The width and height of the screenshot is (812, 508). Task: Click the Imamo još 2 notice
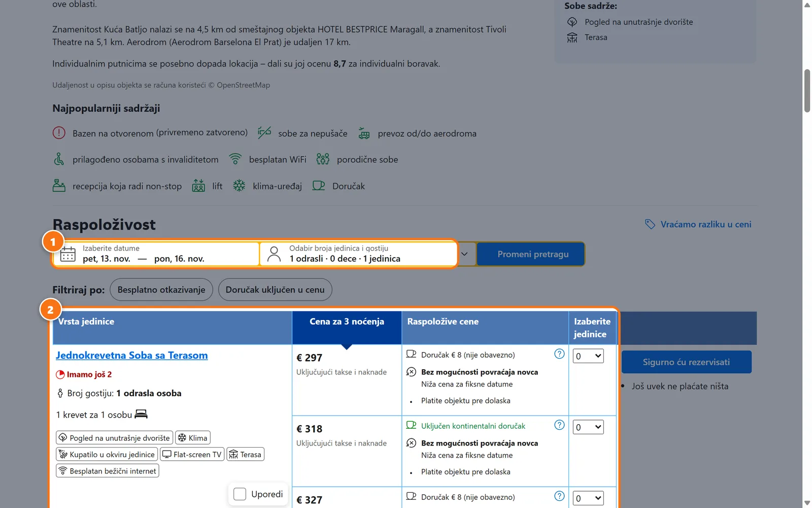tap(84, 374)
